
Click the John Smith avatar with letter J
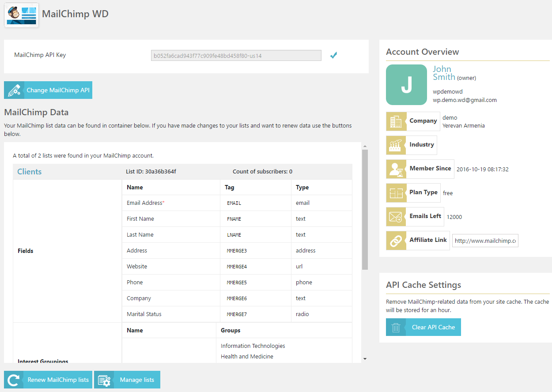[x=406, y=85]
